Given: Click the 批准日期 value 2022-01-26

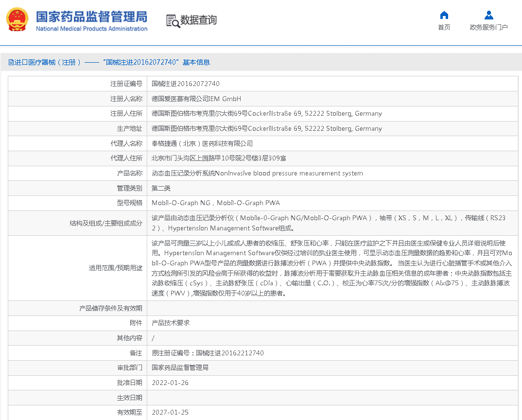Looking at the screenshot, I should (170, 383).
